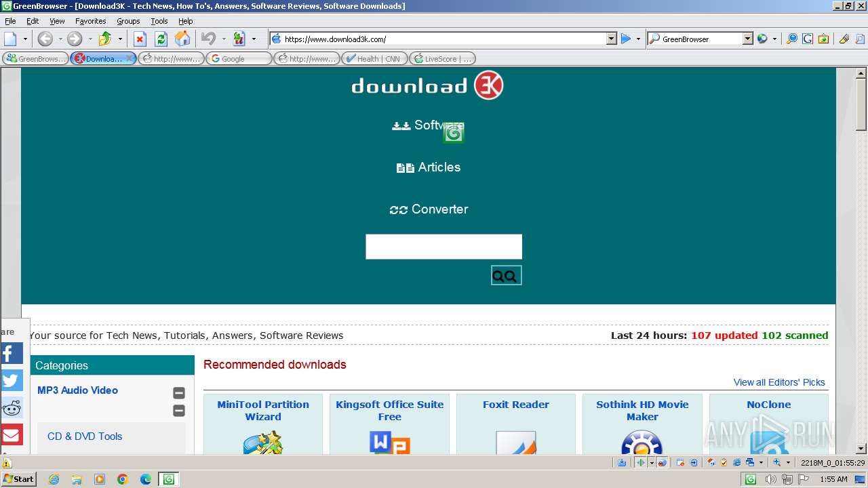This screenshot has height=488, width=868.
Task: Open the address bar URL history dropdown
Action: 611,39
